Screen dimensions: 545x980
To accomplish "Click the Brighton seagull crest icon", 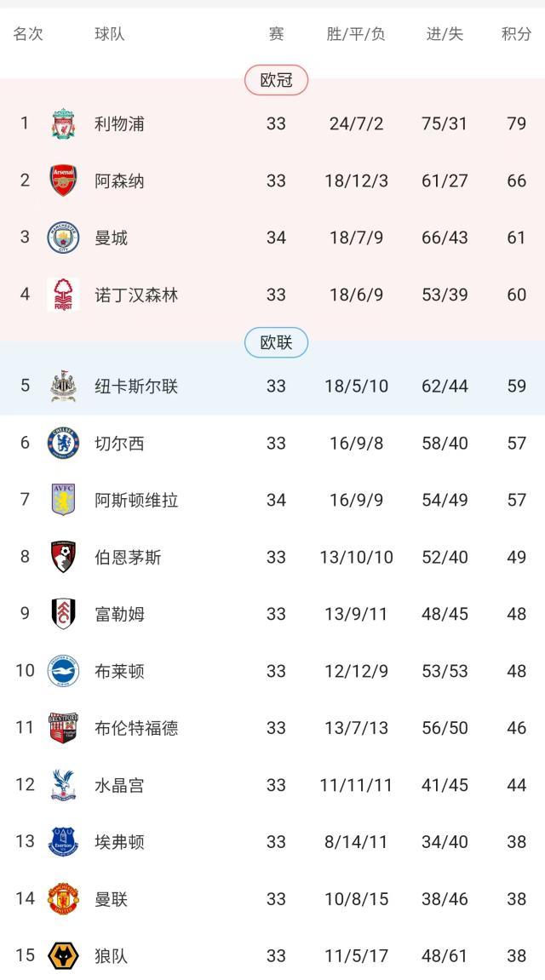I will coord(61,670).
